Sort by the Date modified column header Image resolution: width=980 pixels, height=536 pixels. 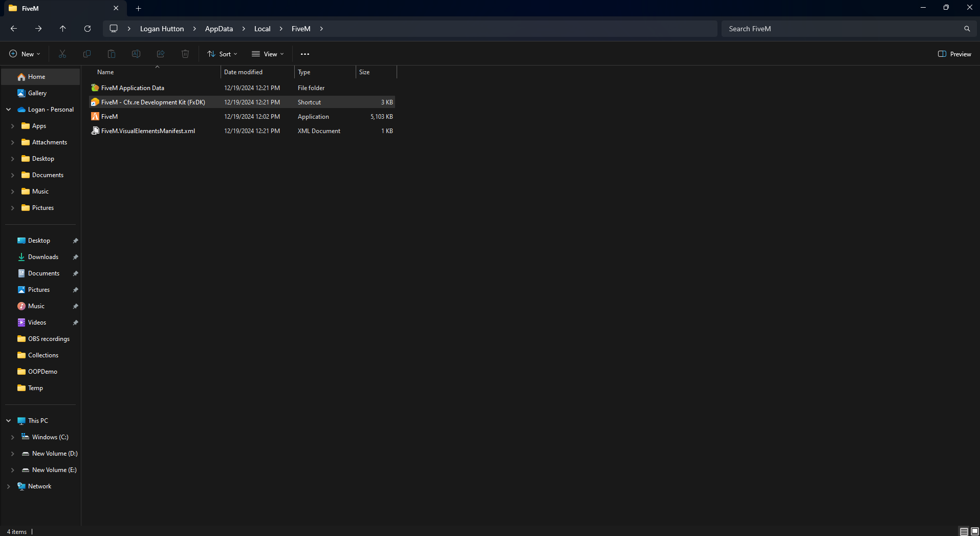(x=243, y=72)
